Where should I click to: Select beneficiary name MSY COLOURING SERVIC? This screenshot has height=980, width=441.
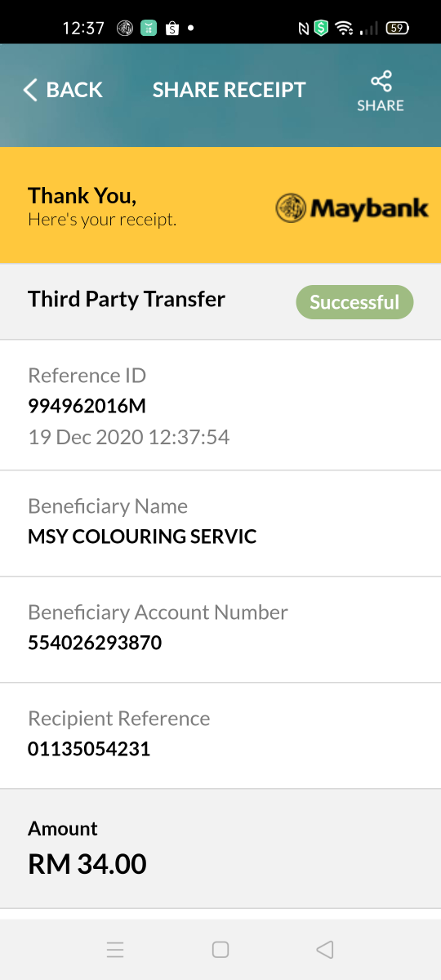(142, 537)
